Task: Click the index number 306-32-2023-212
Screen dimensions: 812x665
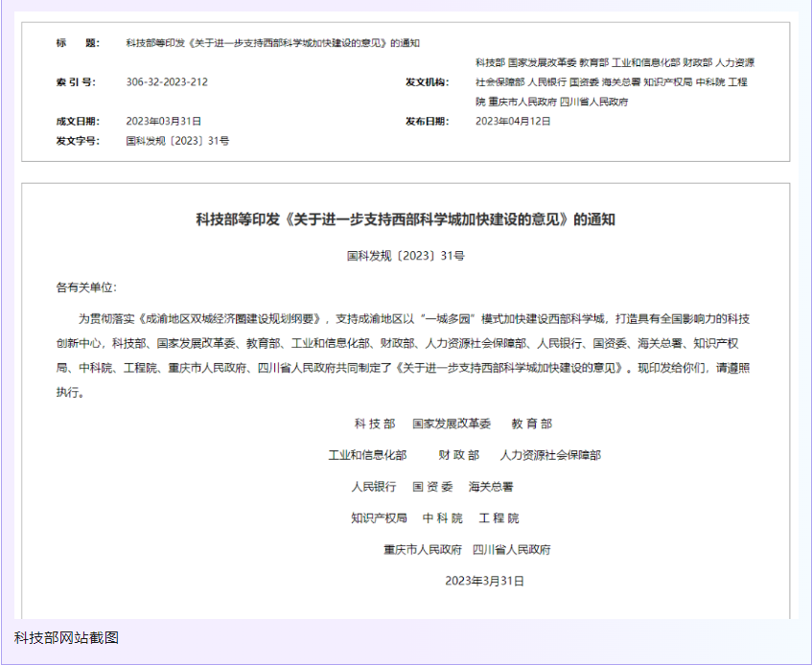Action: [167, 82]
